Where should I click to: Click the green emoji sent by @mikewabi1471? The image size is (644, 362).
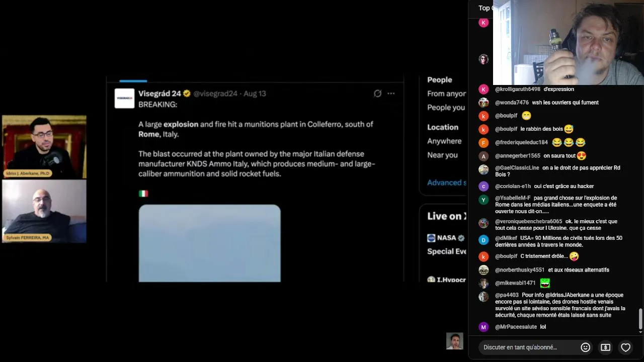pyautogui.click(x=545, y=283)
